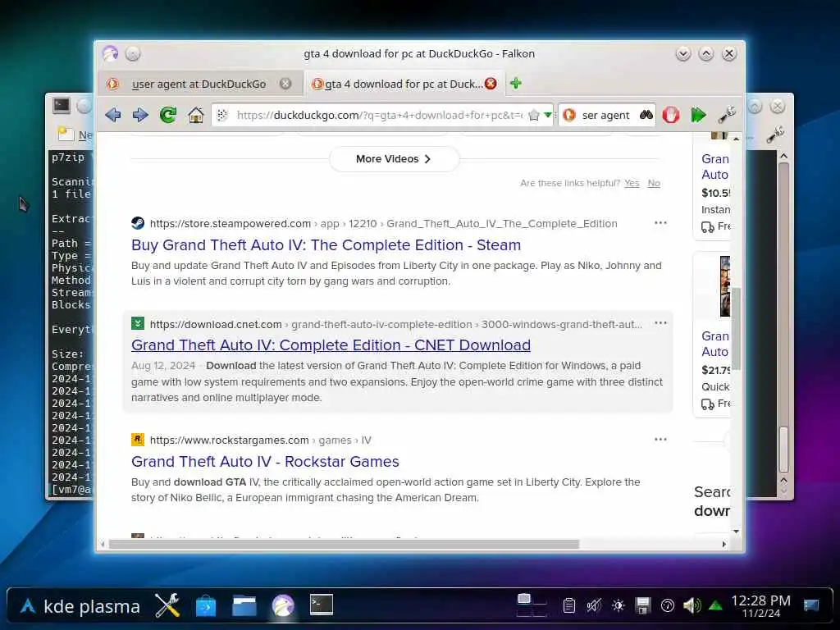Open Falkon tools menu wrench icon
840x630 pixels.
(727, 115)
